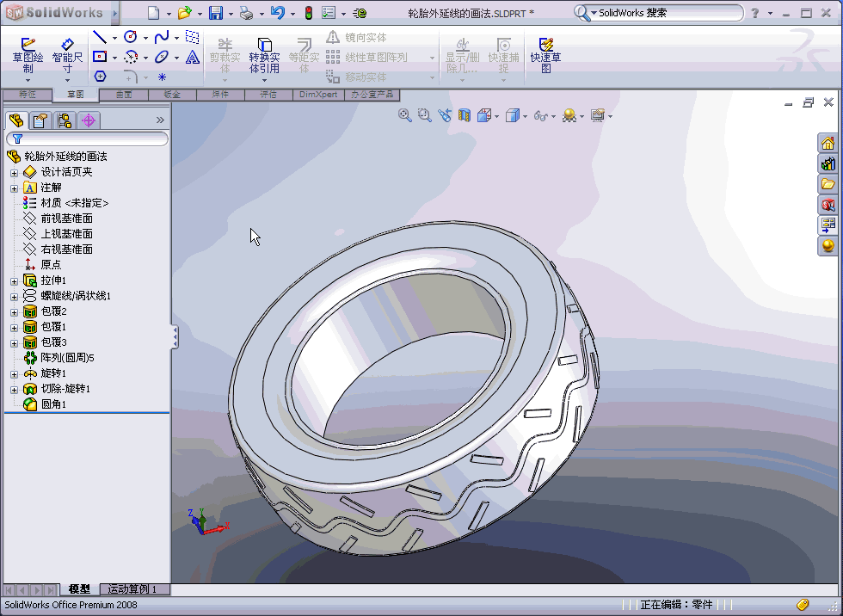Expand the 包覆2 feature node
Screen dimensions: 843x616
pyautogui.click(x=15, y=312)
